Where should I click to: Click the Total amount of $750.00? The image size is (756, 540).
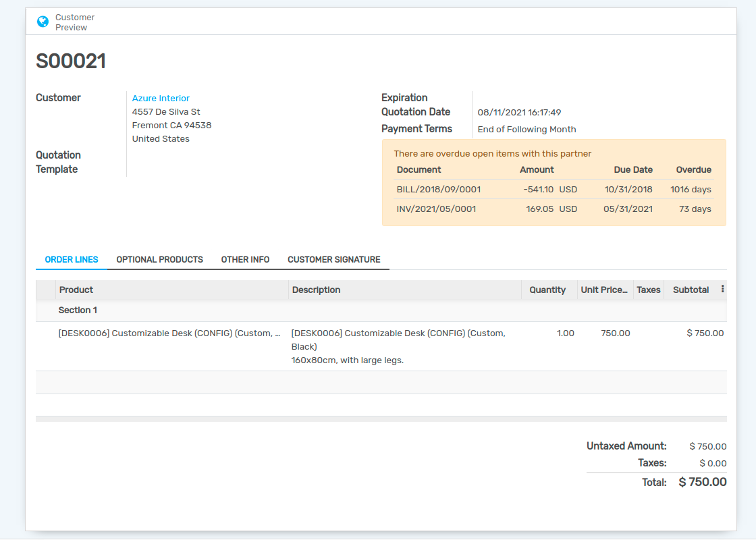pos(702,482)
